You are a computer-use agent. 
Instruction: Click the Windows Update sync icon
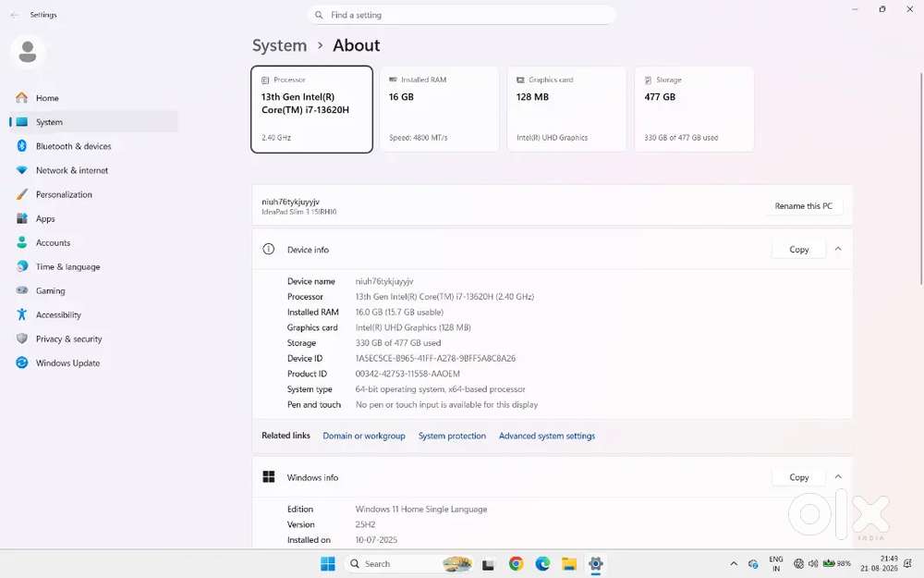[x=22, y=363]
